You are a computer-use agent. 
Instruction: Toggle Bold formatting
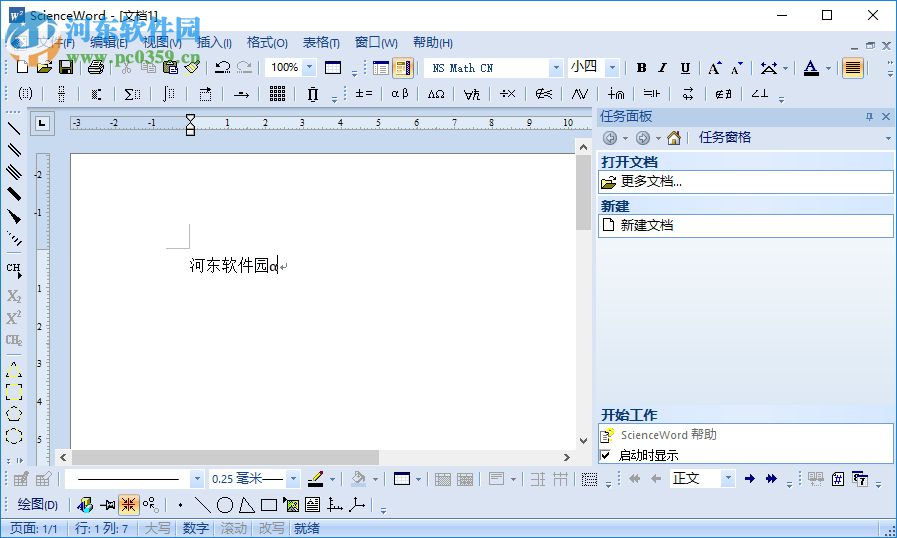[641, 68]
